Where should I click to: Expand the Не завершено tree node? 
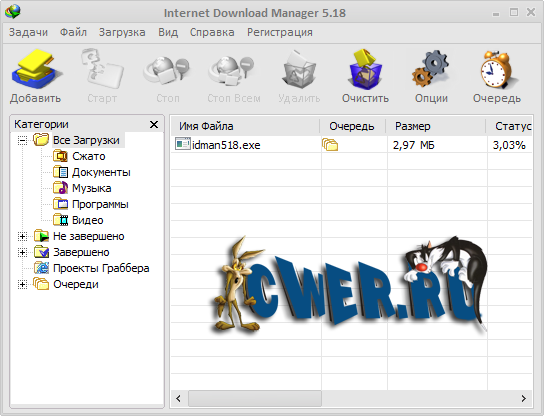pyautogui.click(x=22, y=236)
